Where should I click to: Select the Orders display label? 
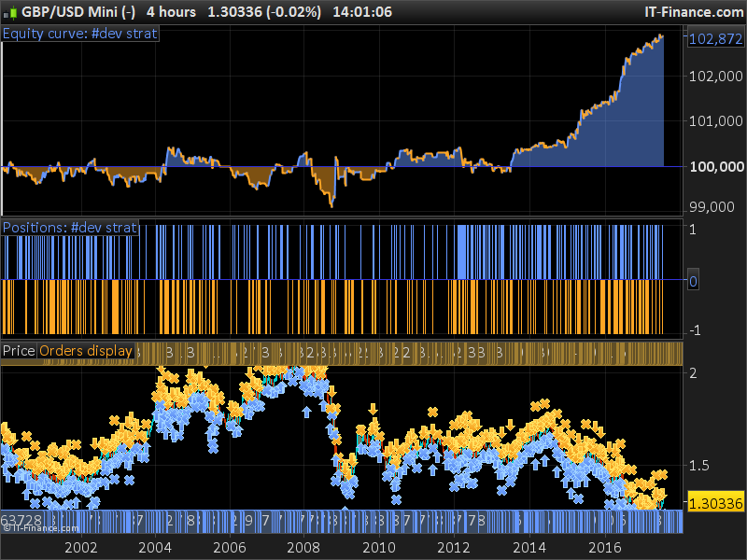click(86, 351)
